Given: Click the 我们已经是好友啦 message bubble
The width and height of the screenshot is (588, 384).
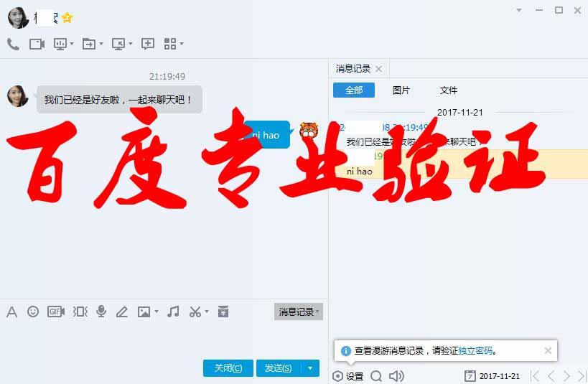Looking at the screenshot, I should [x=120, y=99].
